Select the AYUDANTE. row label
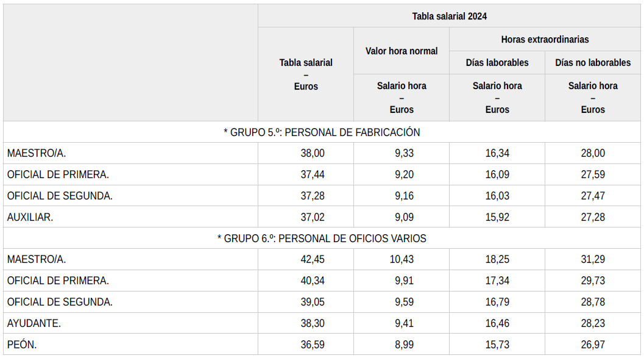Screen dimensions: 644x358 coord(34,323)
